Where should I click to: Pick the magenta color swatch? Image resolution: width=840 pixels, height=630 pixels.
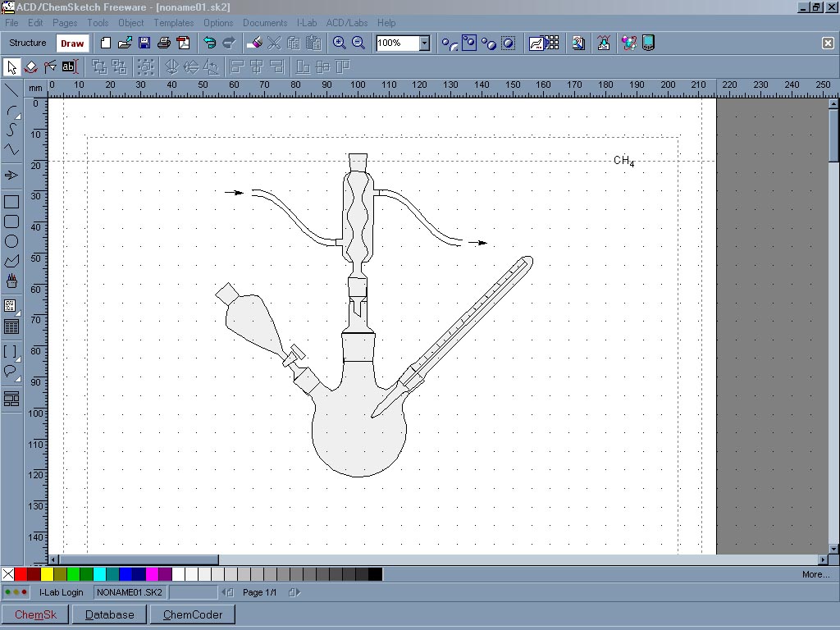tap(152, 574)
